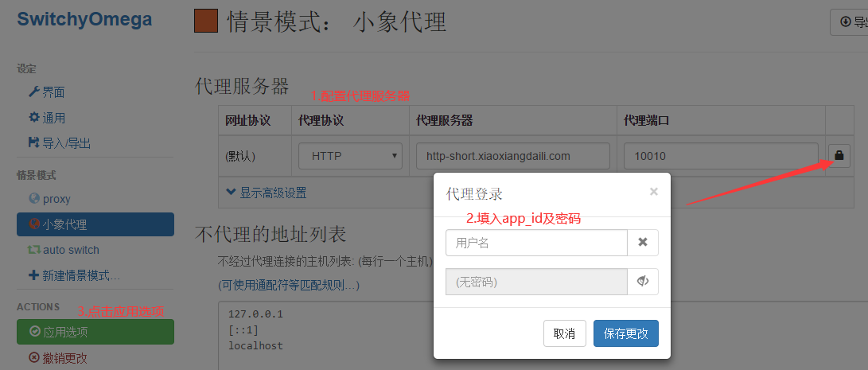Click the lock icon for proxy authentication

[839, 156]
